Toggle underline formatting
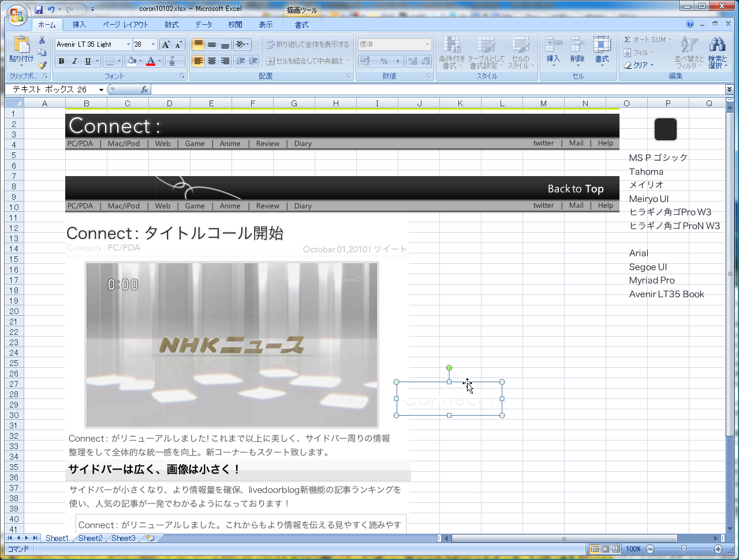Screen dimensions: 739x560 [x=88, y=61]
